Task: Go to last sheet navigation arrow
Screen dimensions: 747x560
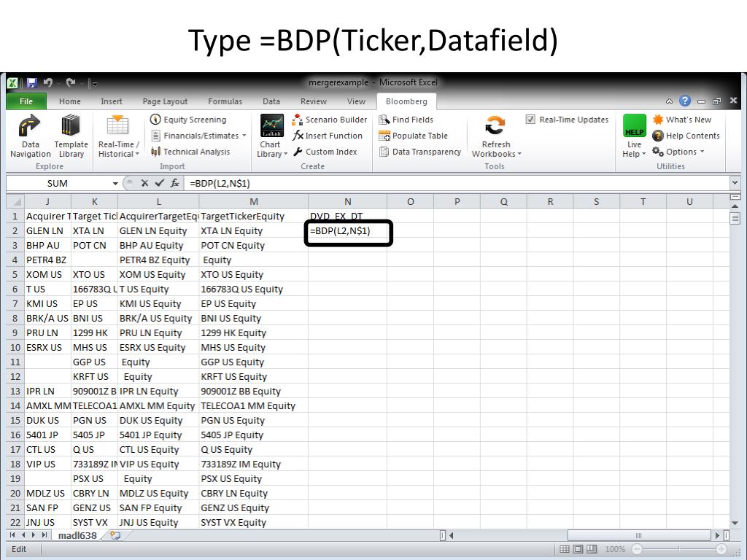Action: [x=44, y=535]
